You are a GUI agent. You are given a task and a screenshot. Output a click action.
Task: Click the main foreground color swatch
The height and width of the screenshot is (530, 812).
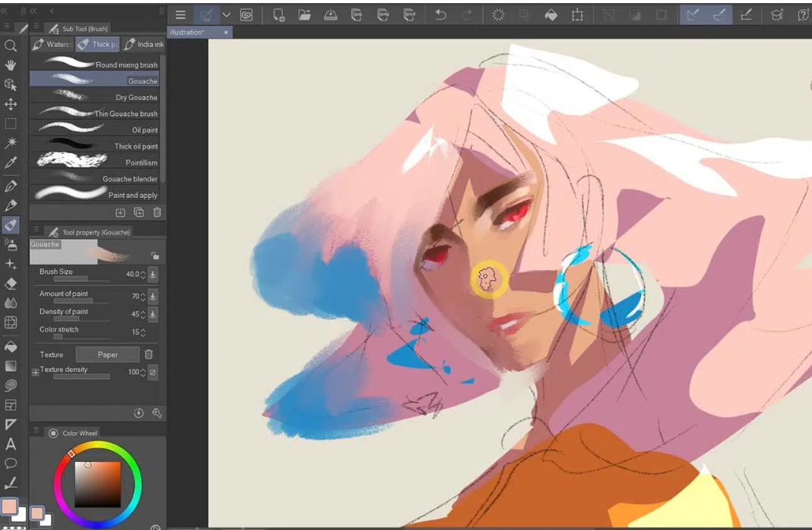point(9,506)
